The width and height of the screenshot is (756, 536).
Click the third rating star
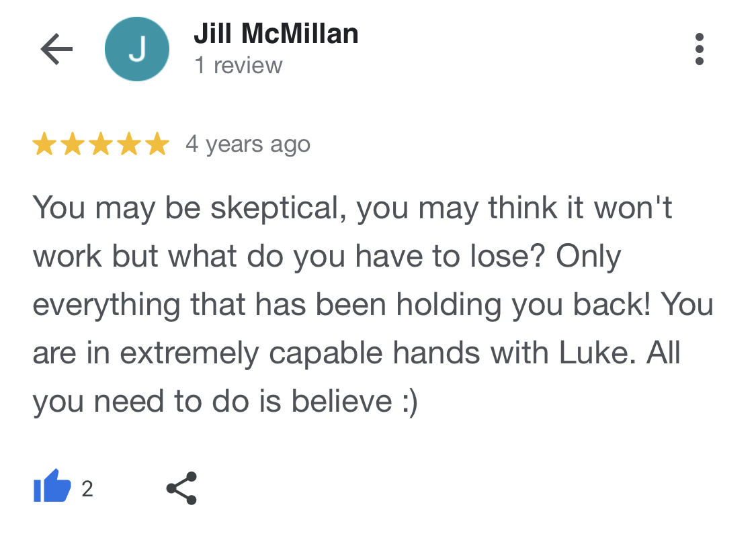101,144
